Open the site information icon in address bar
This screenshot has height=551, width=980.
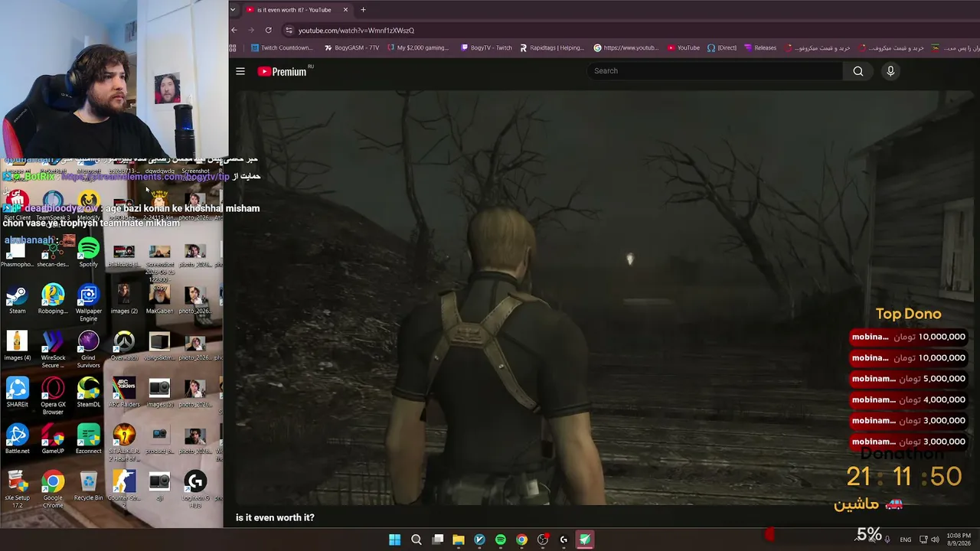point(289,30)
